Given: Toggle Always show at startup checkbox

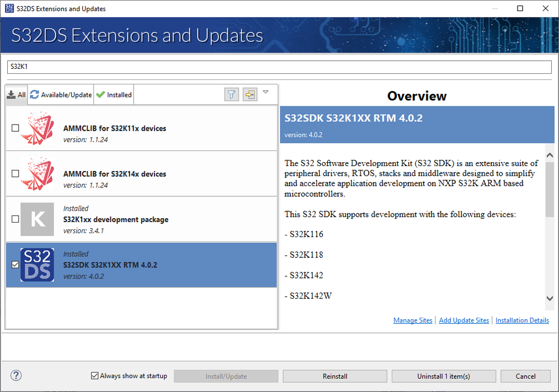Looking at the screenshot, I should (95, 376).
